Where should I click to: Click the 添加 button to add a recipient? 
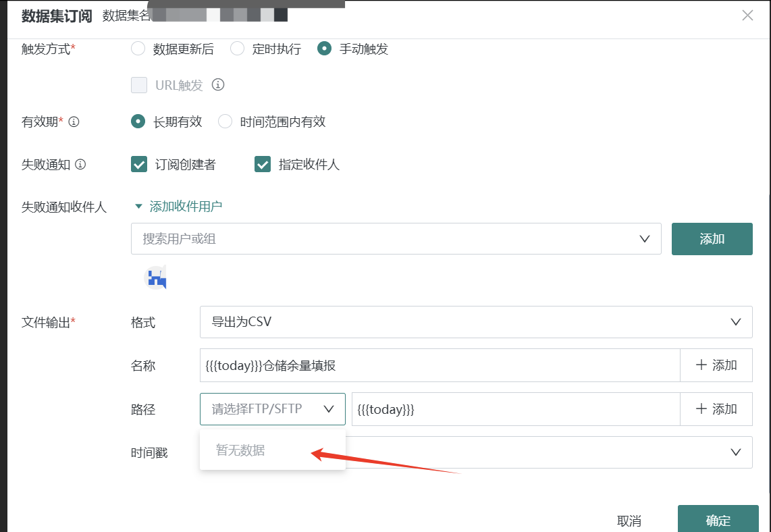click(712, 238)
